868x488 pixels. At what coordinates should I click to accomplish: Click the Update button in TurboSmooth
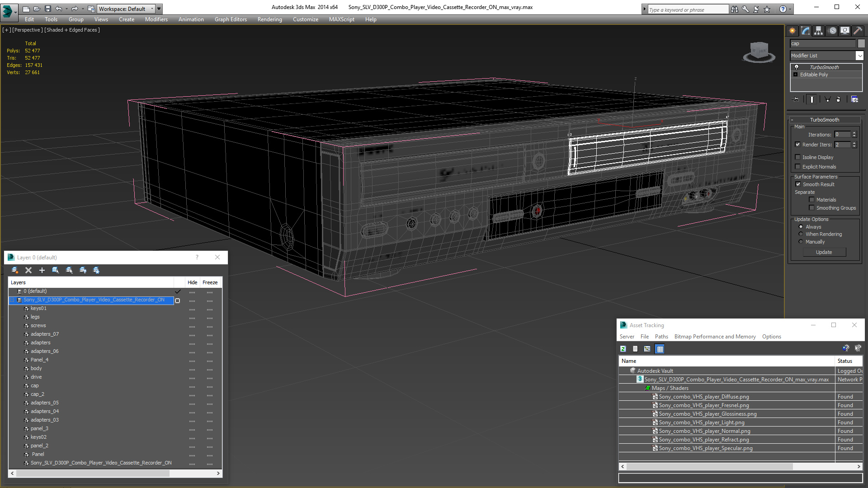[x=824, y=252]
